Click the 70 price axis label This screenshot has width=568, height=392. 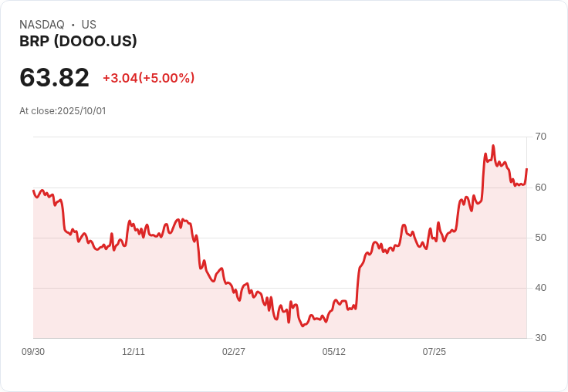pyautogui.click(x=540, y=137)
